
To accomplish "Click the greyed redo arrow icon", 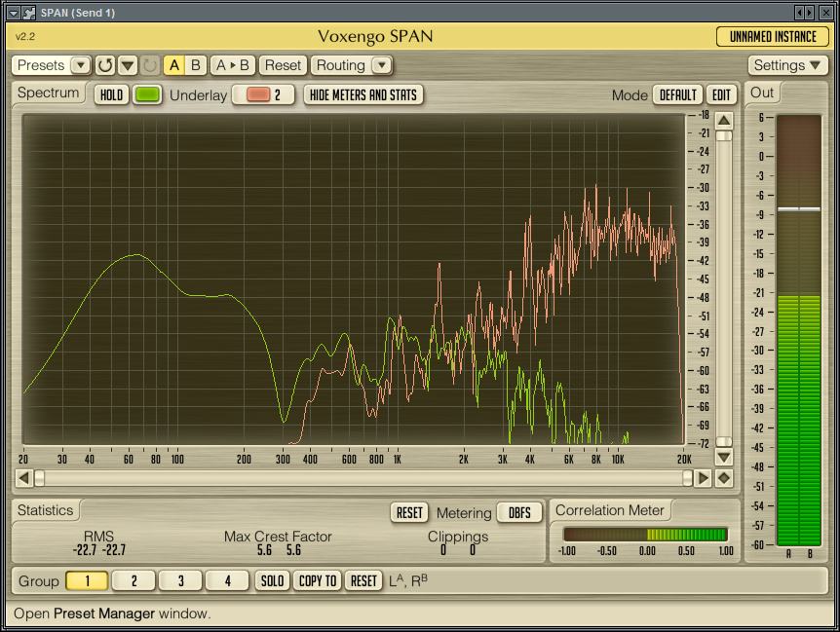I will tap(149, 65).
